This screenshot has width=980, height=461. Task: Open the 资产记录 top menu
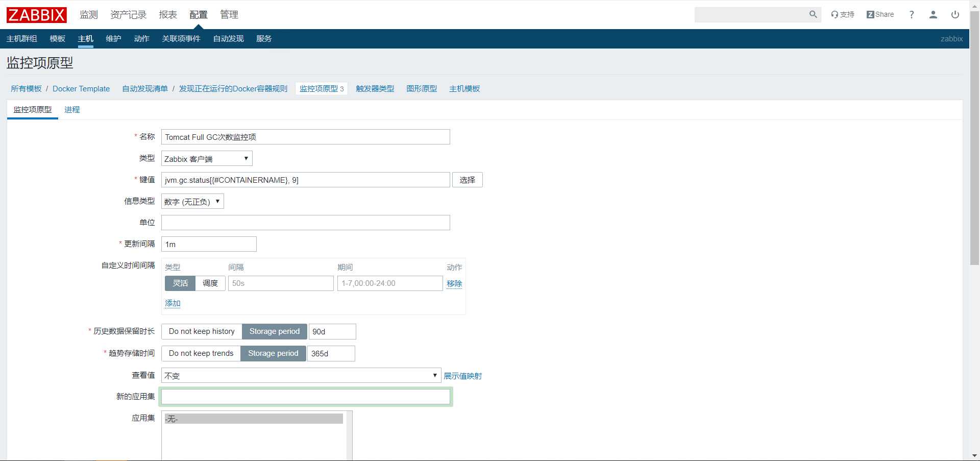129,15
